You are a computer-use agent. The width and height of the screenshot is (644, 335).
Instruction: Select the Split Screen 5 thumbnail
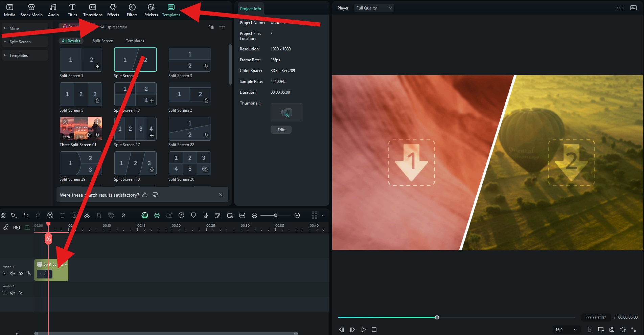click(81, 94)
